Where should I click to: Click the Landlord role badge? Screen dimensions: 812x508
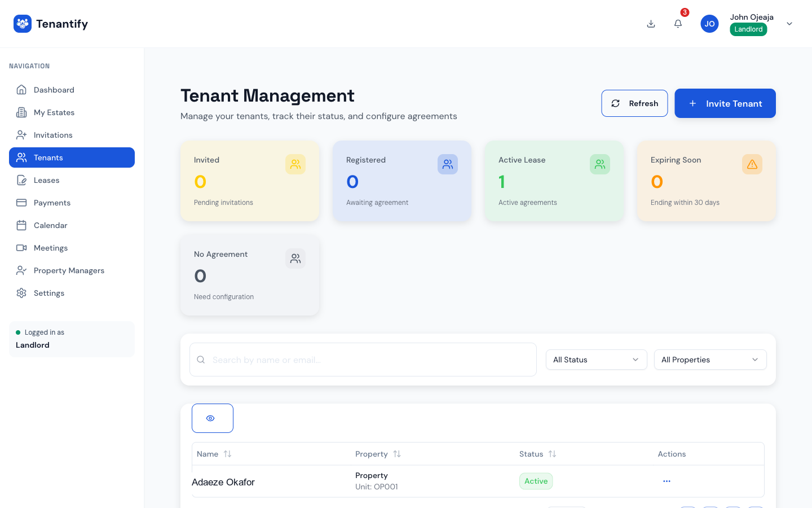click(748, 29)
